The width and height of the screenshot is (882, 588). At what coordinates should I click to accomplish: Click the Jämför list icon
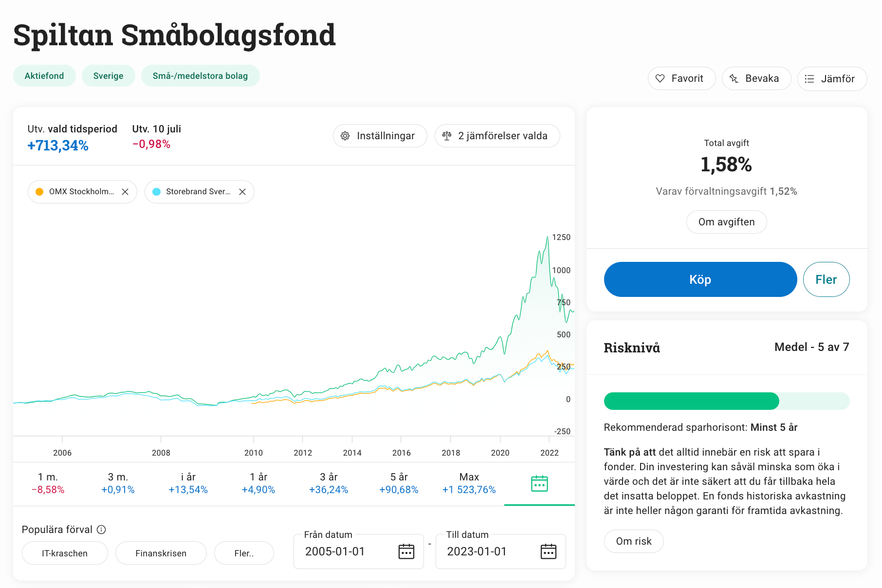pyautogui.click(x=809, y=79)
